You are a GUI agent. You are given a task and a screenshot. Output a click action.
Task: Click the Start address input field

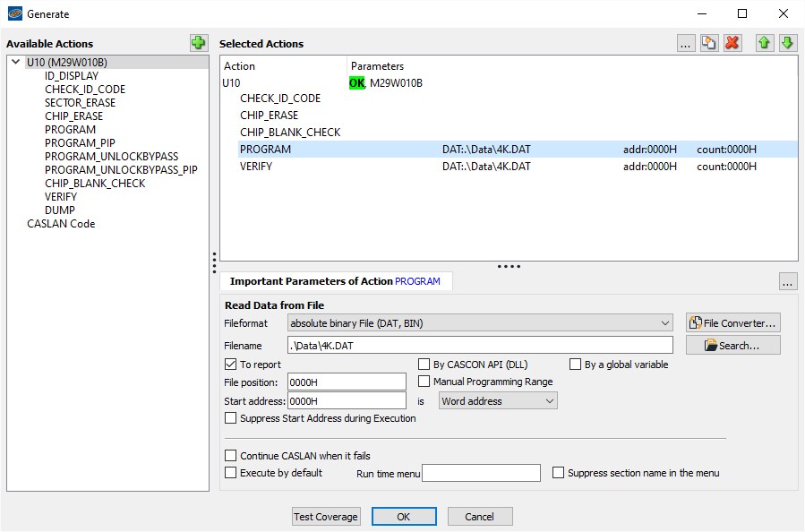(x=347, y=401)
